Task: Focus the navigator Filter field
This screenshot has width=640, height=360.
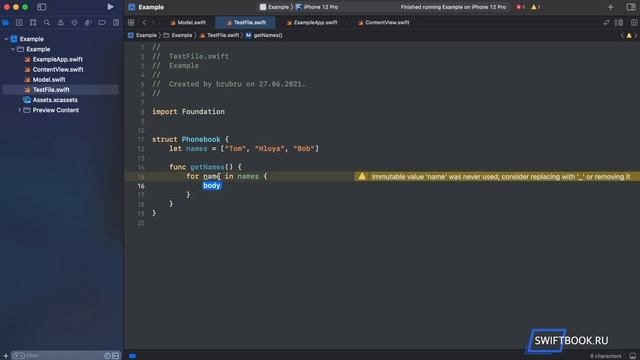Action: [61, 356]
